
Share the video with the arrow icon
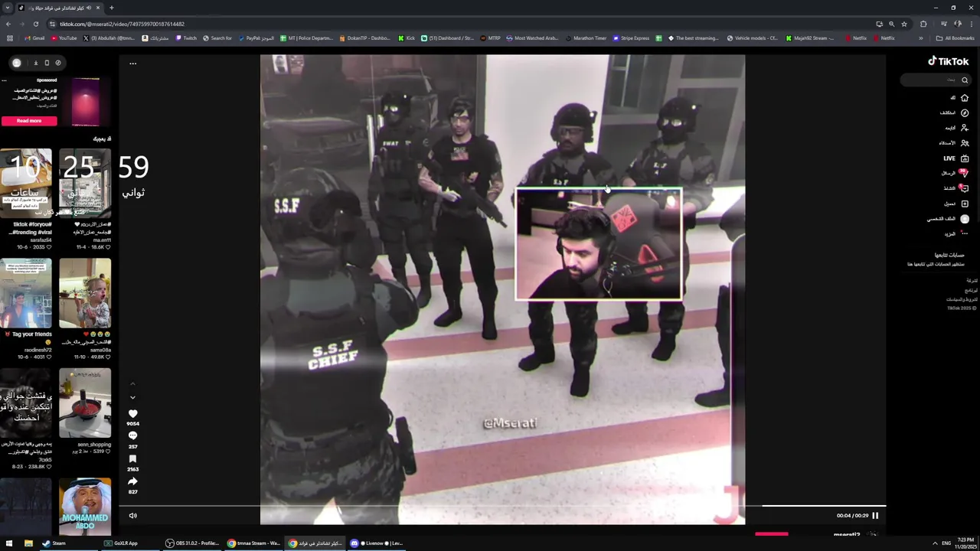pos(132,481)
